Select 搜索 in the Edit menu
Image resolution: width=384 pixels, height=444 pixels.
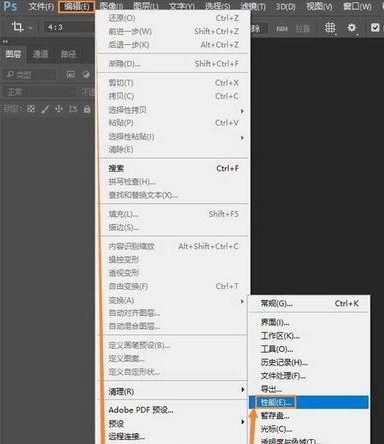coord(173,168)
